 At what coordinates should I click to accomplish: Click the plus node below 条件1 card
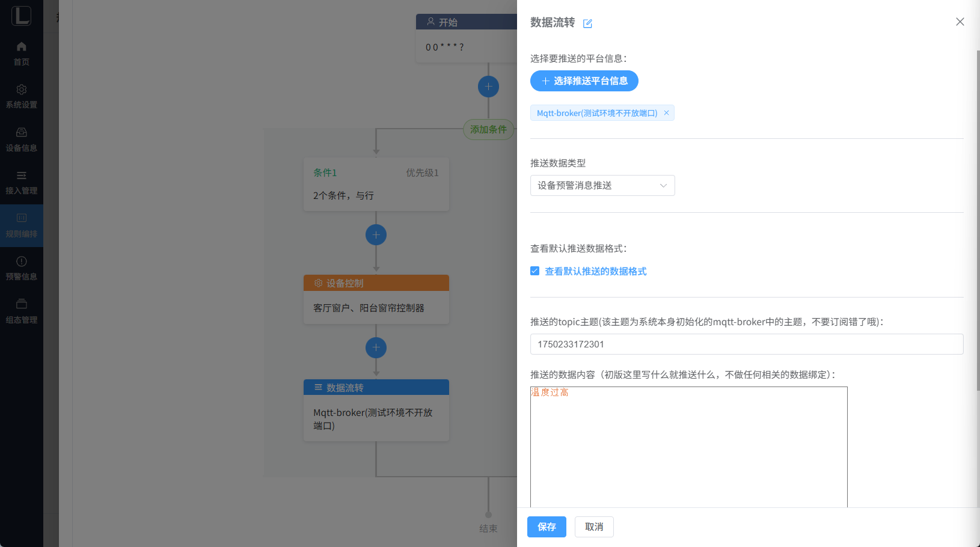pyautogui.click(x=376, y=235)
